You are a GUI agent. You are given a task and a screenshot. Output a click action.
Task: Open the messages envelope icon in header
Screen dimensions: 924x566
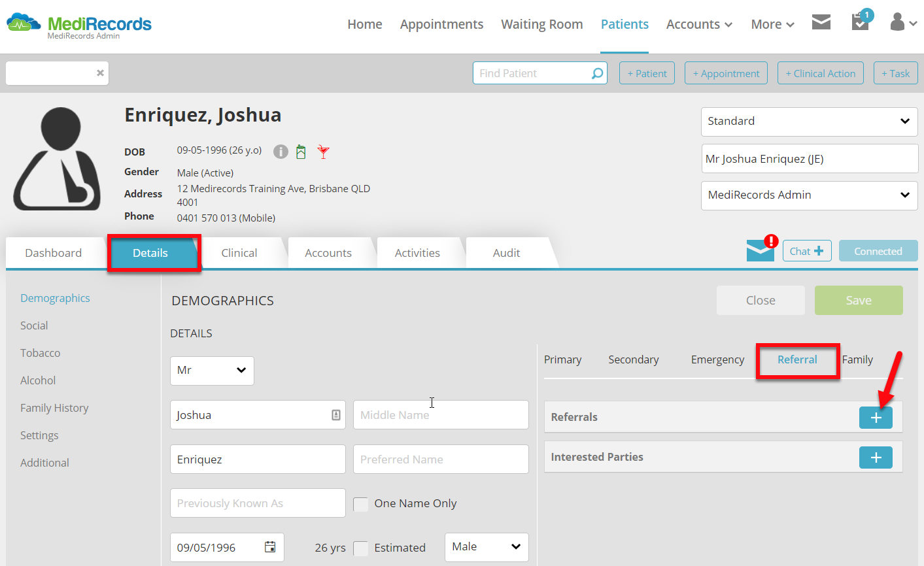point(821,23)
